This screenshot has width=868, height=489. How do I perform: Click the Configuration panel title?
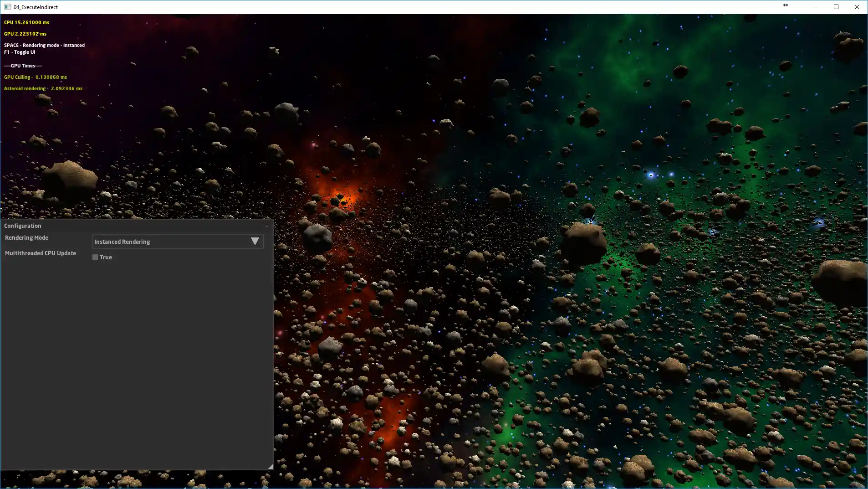23,226
